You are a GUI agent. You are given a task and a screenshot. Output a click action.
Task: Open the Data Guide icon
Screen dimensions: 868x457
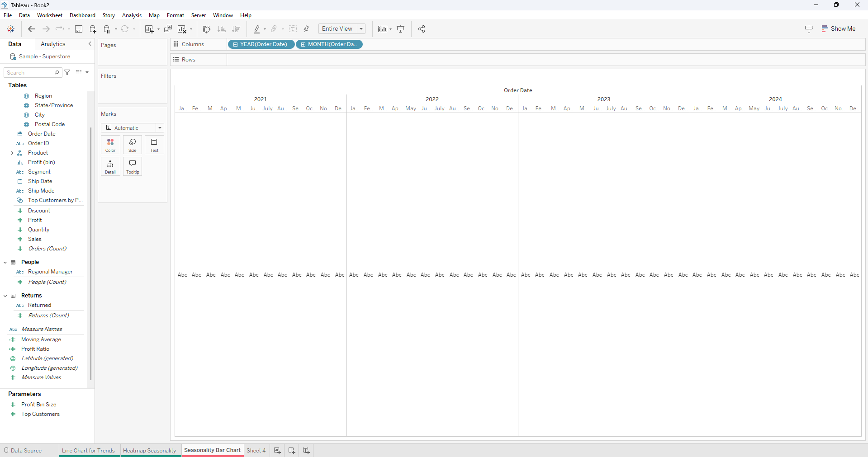click(x=809, y=29)
